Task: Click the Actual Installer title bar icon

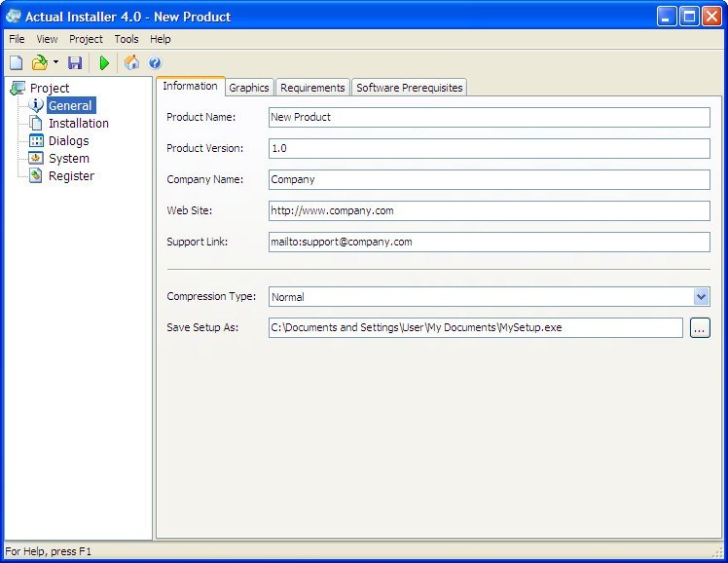Action: [x=14, y=16]
